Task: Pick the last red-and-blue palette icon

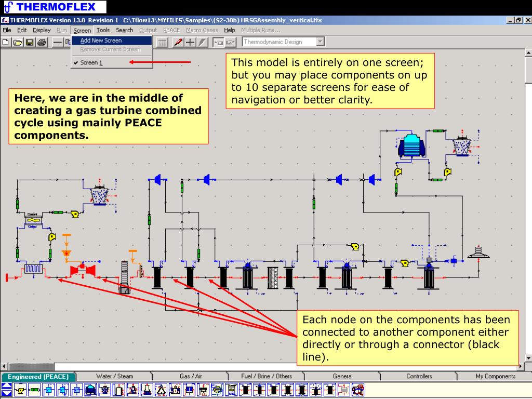Action: [x=357, y=390]
